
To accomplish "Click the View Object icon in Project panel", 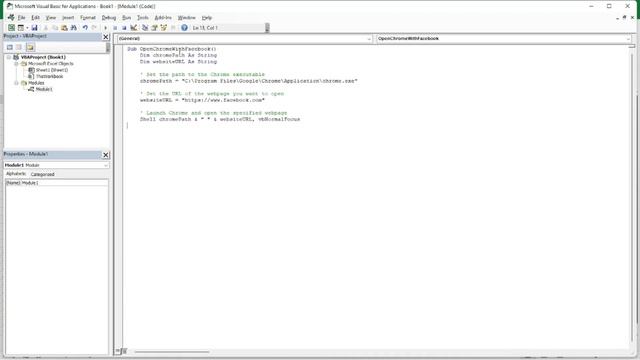I will click(x=19, y=47).
